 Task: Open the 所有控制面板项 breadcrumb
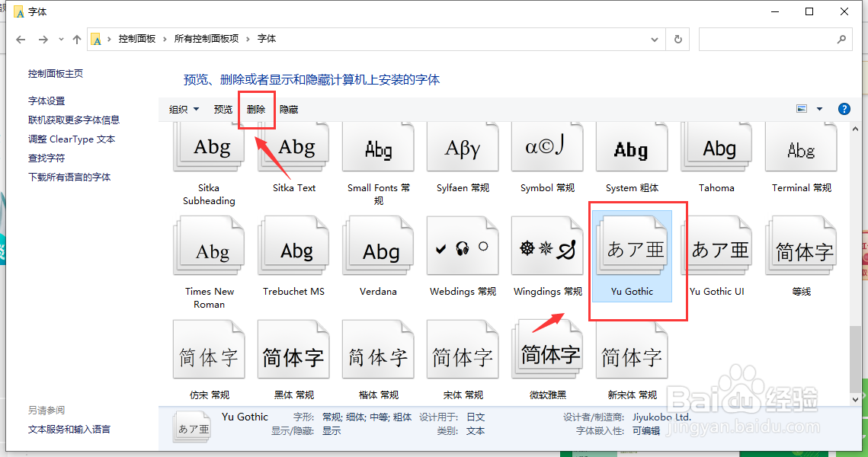click(x=207, y=39)
